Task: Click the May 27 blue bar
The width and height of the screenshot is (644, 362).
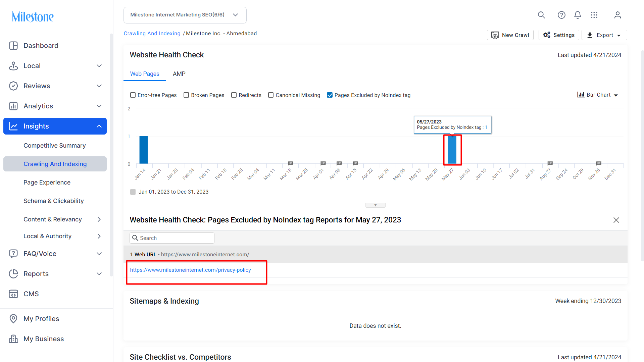Action: tap(452, 150)
